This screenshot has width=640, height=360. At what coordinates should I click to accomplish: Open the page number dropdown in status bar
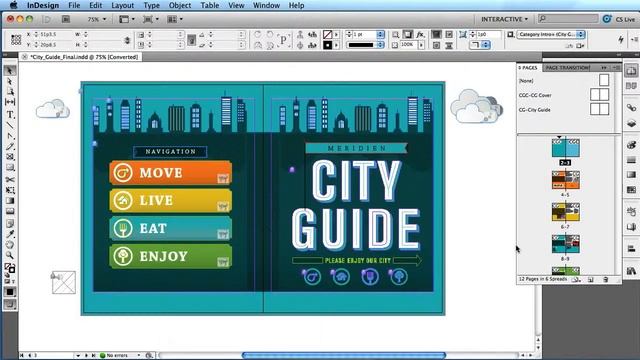(x=78, y=356)
